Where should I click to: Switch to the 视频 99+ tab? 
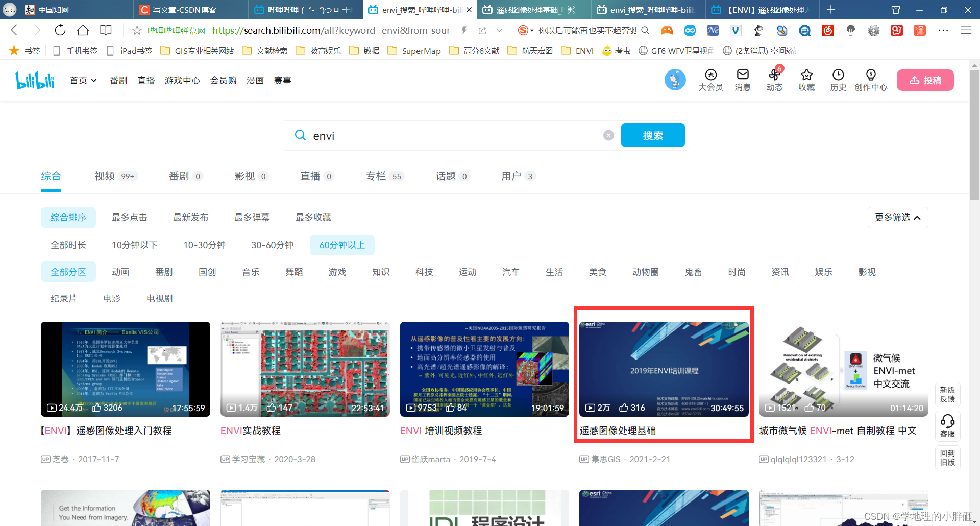coord(116,176)
